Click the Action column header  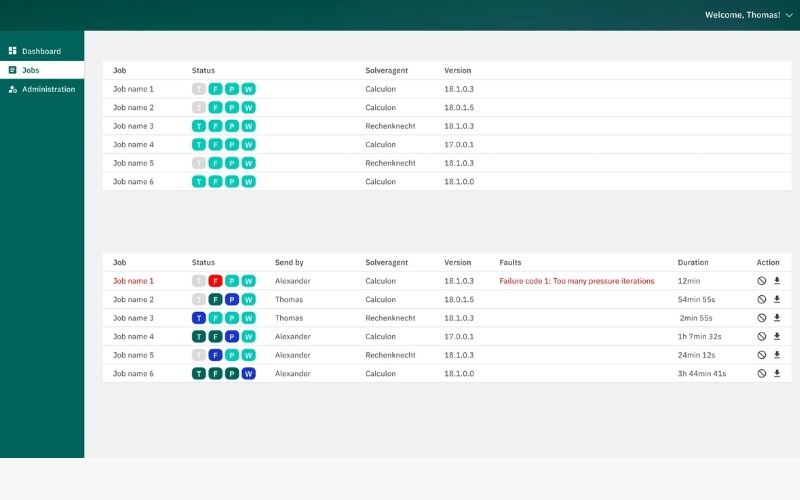point(768,262)
